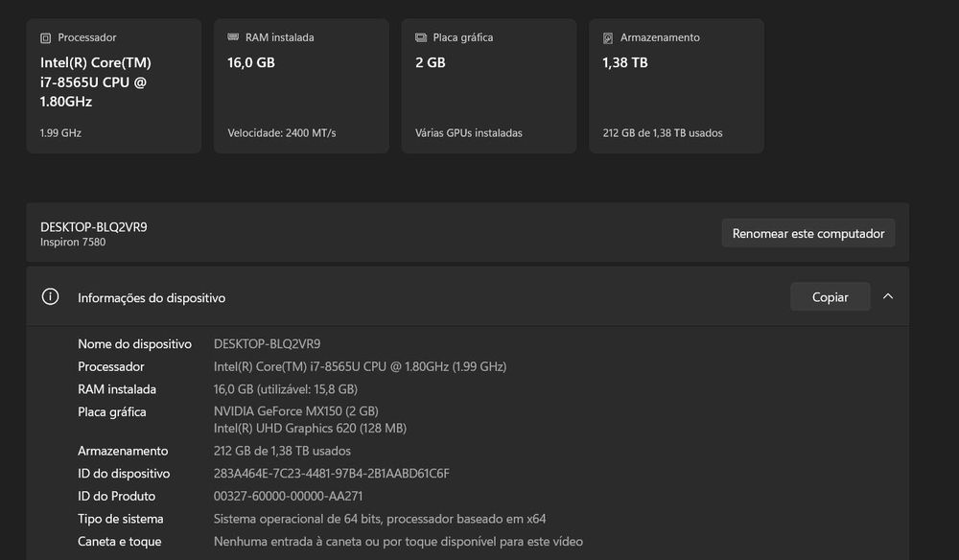Click the info icon beside Informações do dispositivo
The width and height of the screenshot is (959, 560).
[x=50, y=297]
